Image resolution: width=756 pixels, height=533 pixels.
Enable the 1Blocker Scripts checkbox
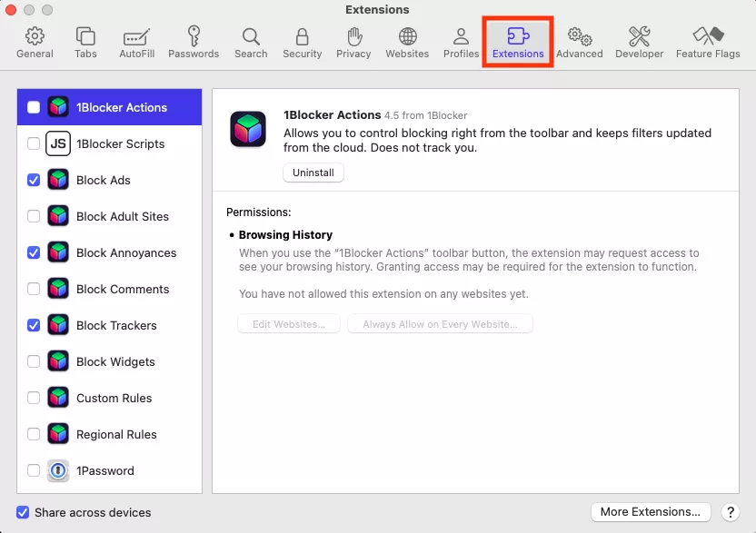34,143
